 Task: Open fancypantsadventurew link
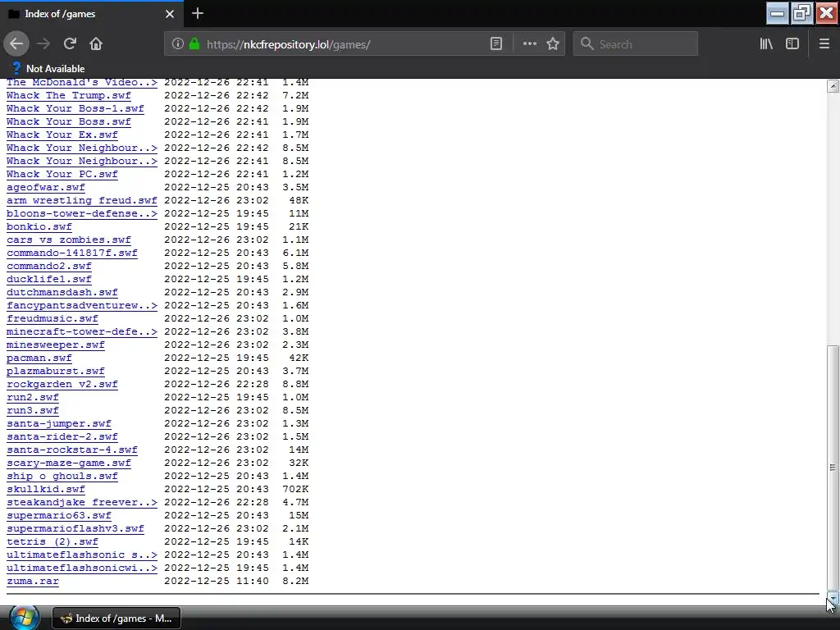click(82, 305)
